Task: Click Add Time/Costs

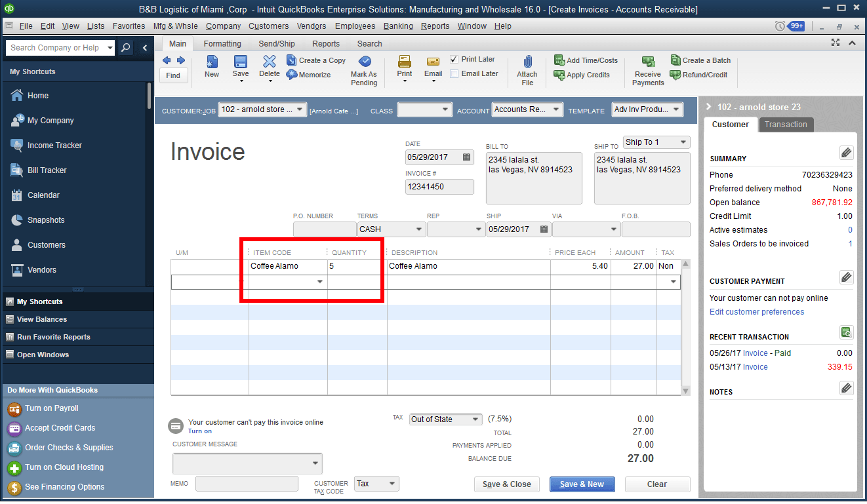Action: click(586, 60)
